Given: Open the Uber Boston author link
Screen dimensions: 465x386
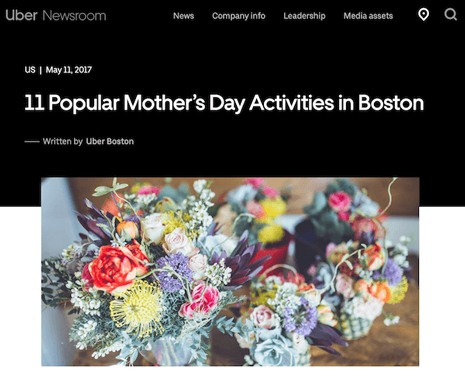Looking at the screenshot, I should coord(110,141).
